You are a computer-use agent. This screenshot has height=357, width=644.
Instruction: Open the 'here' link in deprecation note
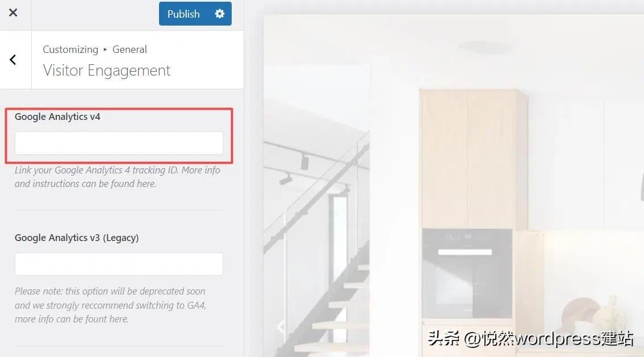click(118, 319)
